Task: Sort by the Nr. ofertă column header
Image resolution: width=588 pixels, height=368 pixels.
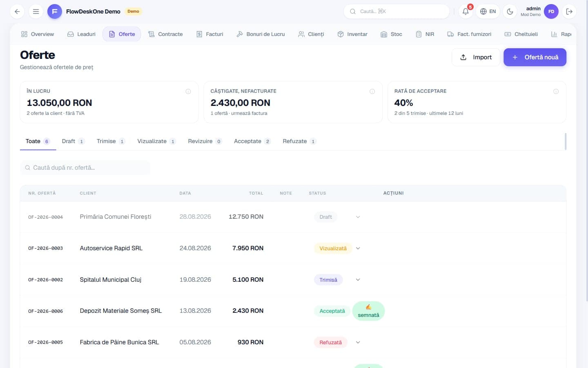Action: 42,193
